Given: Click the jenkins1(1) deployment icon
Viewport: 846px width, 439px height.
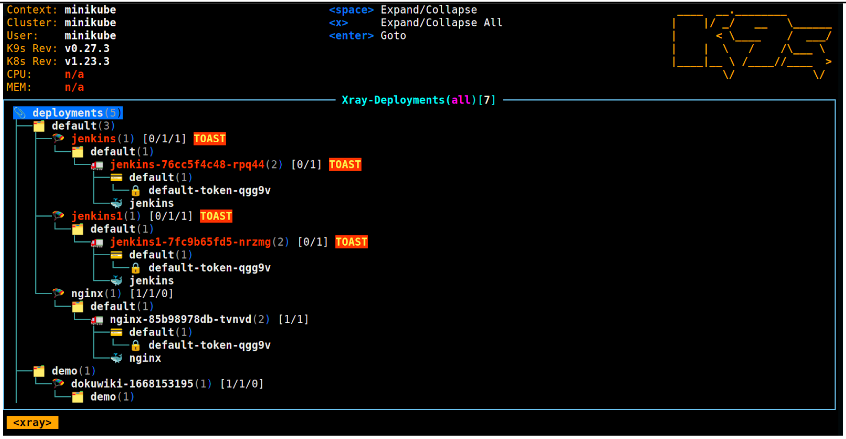Looking at the screenshot, I should (x=58, y=216).
